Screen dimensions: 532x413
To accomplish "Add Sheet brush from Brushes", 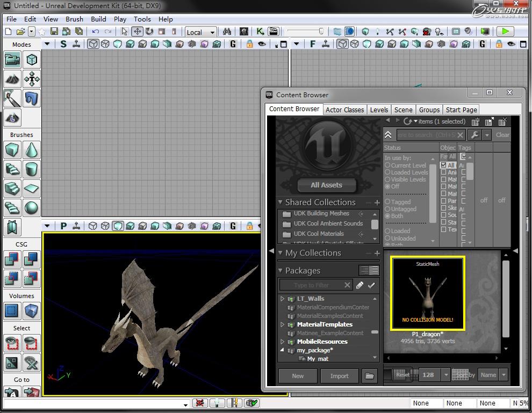I will (32, 189).
